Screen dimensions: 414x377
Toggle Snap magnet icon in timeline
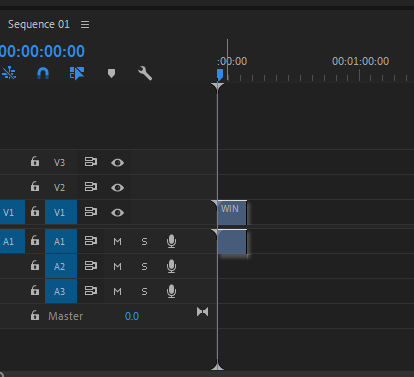click(x=43, y=73)
